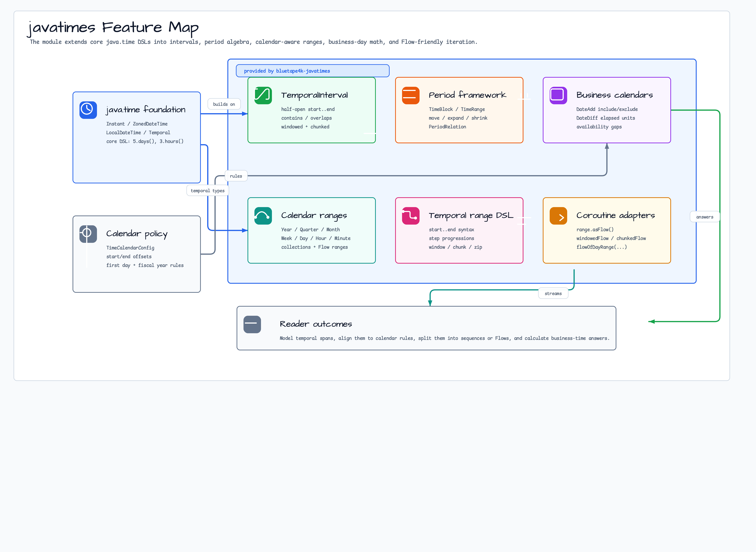Click the 'DateDiff elapsed units' line

(x=606, y=118)
